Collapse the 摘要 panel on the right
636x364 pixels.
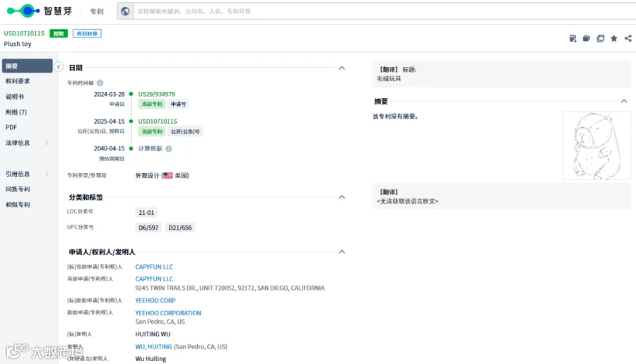pos(624,101)
